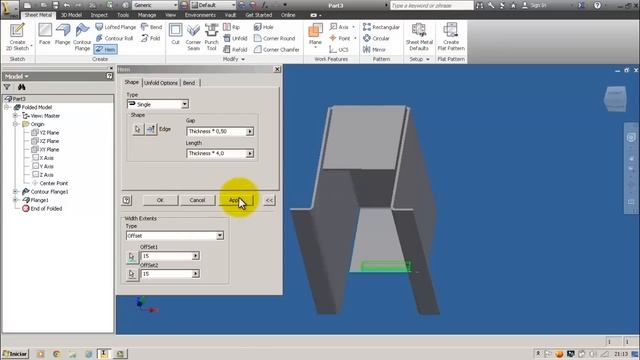This screenshot has height=360, width=640.
Task: Toggle Offset2 selection arrow button
Action: 132,274
